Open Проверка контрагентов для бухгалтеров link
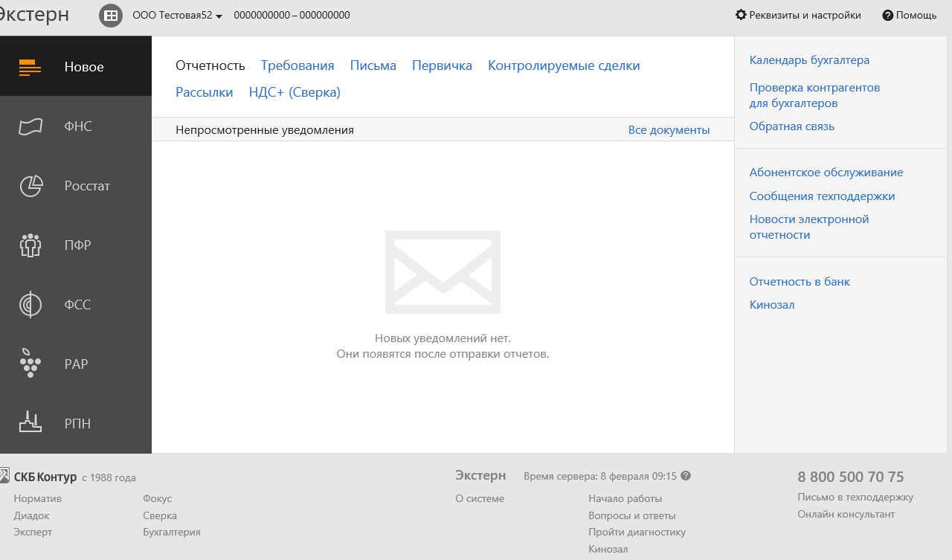Screen dimensions: 952x560 814,95
